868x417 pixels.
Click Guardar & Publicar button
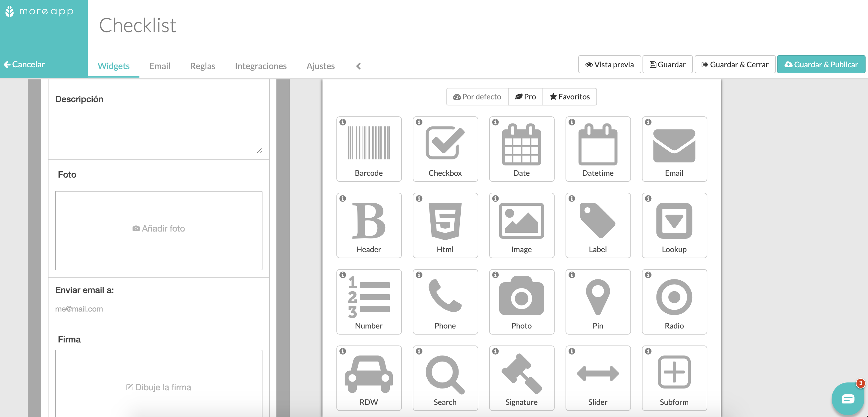click(x=822, y=64)
